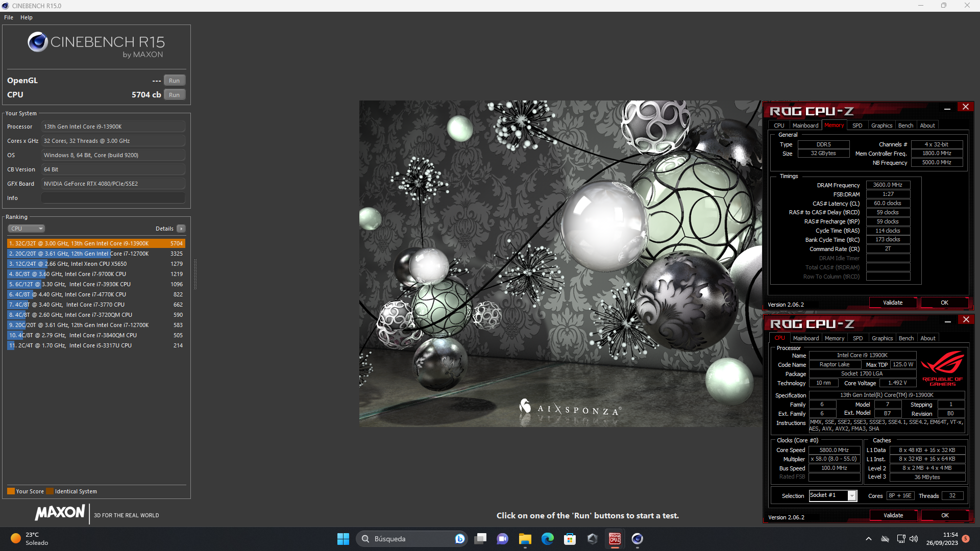Open the grey polyhedron app on taskbar

coord(593,539)
